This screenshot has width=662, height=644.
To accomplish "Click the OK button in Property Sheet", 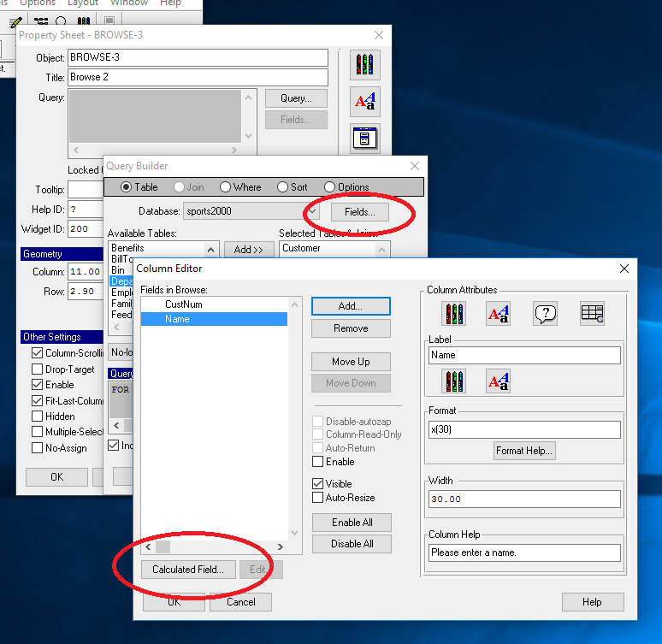I will (x=56, y=476).
